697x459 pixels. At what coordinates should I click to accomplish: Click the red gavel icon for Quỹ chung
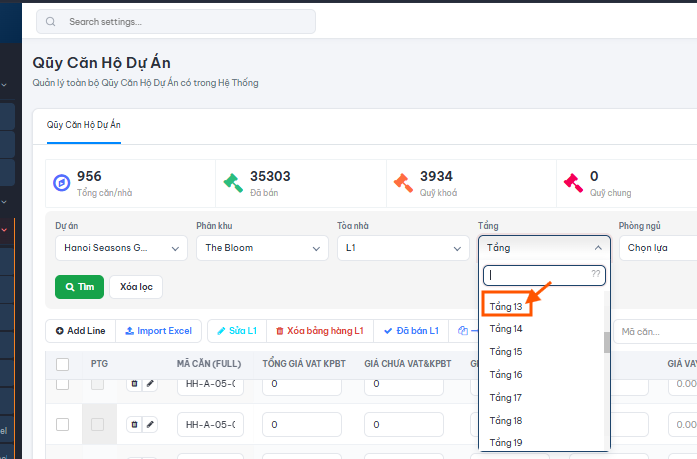[573, 183]
